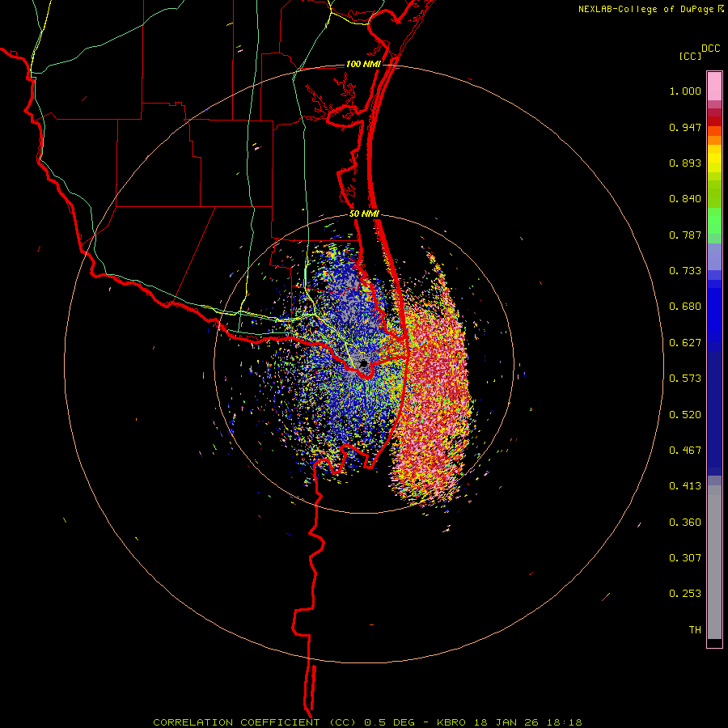Image resolution: width=728 pixels, height=728 pixels.
Task: Select the 0.787 scale value
Action: [x=685, y=235]
